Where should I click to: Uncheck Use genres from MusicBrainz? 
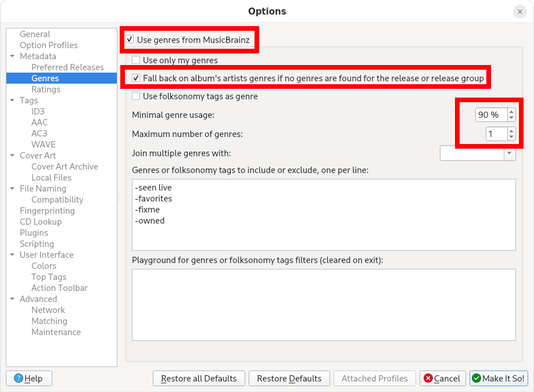pos(130,40)
